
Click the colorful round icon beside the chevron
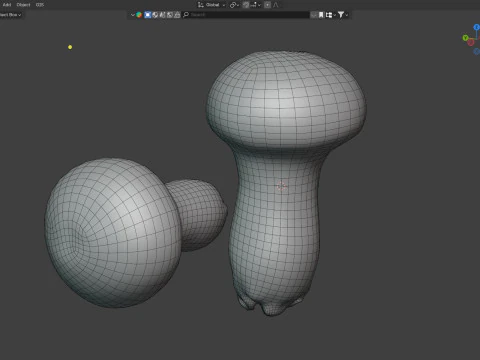pyautogui.click(x=139, y=15)
